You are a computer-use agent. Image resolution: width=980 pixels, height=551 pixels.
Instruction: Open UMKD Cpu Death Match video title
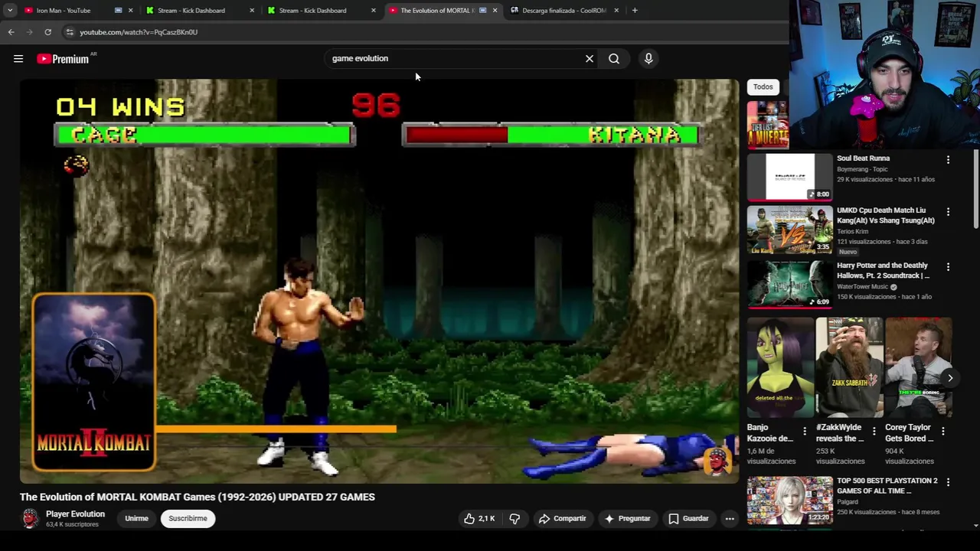tap(885, 215)
